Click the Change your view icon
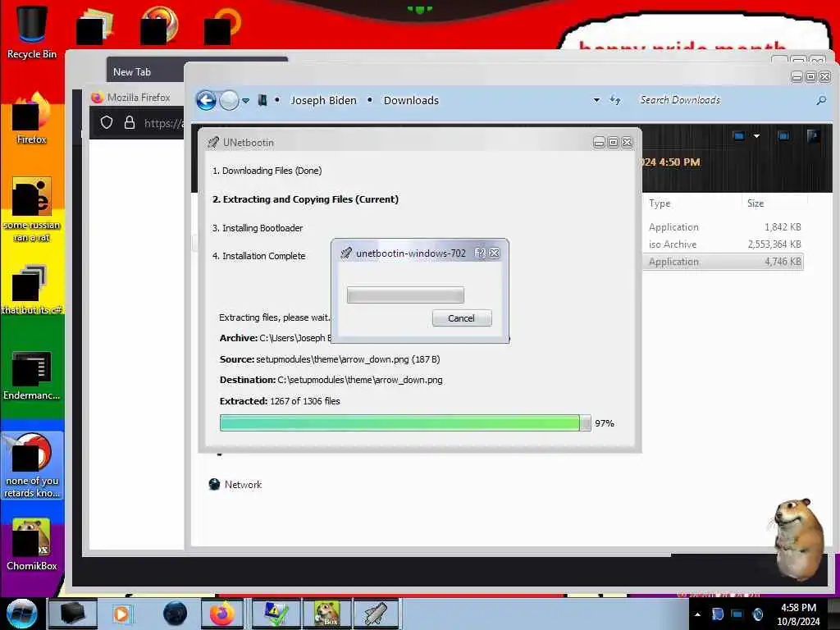This screenshot has height=630, width=840. pos(738,136)
